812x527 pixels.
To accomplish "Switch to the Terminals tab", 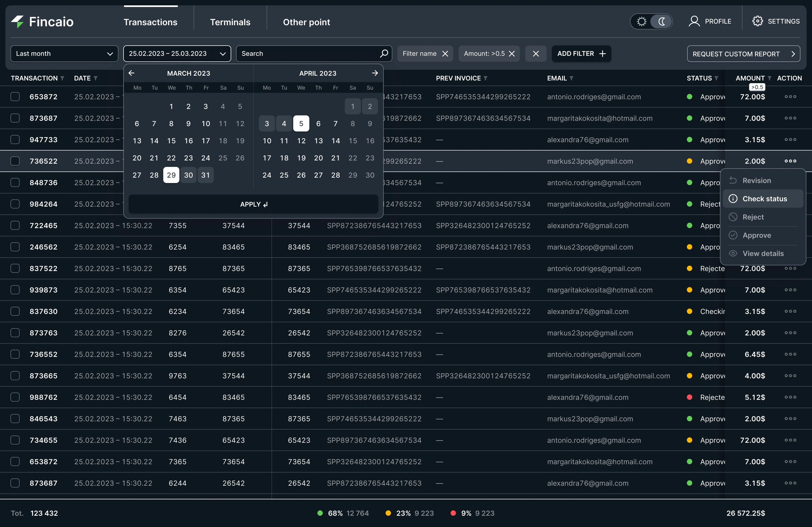I will pyautogui.click(x=230, y=22).
